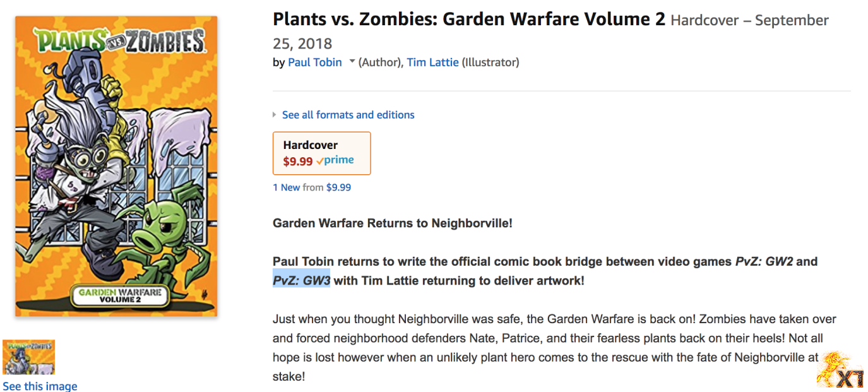868x392 pixels.
Task: Open the dropdown arrow next to Paul Tobin
Action: [352, 61]
